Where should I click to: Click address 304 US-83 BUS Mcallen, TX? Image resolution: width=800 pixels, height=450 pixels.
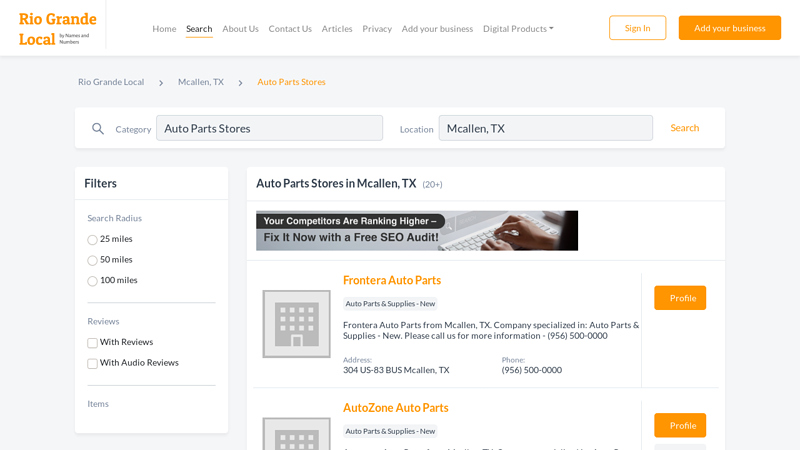396,370
